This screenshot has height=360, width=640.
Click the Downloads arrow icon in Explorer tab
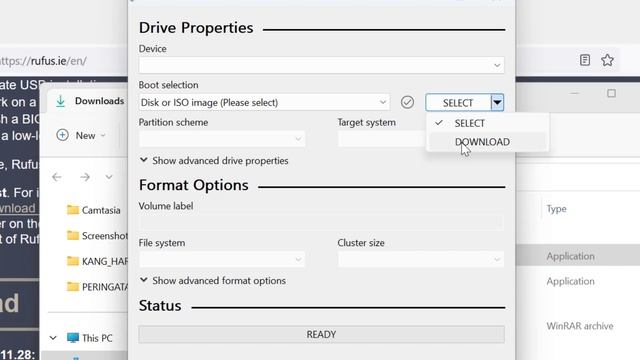click(60, 101)
